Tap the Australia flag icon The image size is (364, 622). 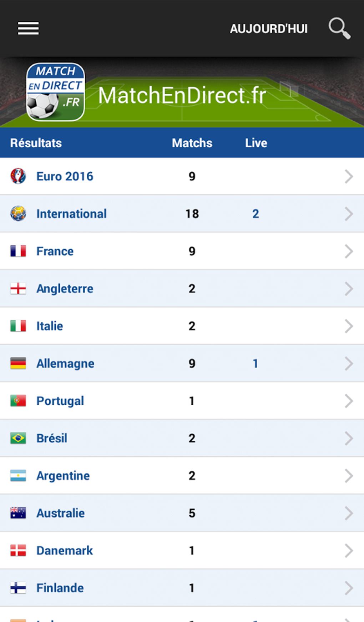pyautogui.click(x=18, y=513)
